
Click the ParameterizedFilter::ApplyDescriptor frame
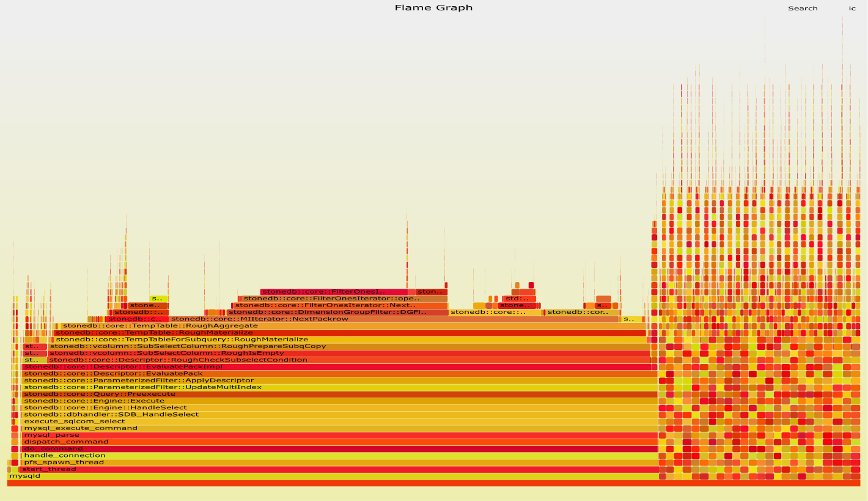(x=340, y=380)
